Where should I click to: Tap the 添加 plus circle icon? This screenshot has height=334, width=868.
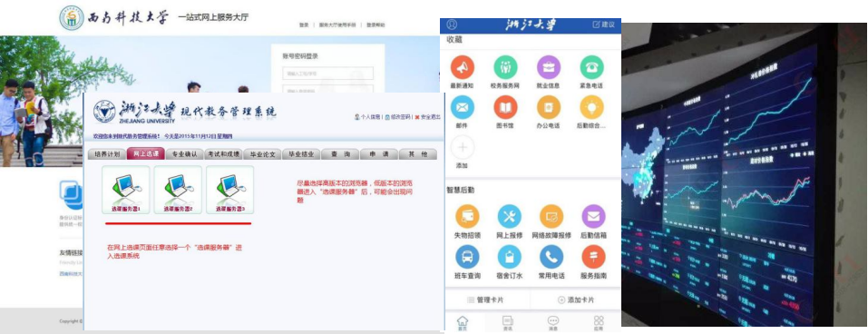tap(463, 147)
